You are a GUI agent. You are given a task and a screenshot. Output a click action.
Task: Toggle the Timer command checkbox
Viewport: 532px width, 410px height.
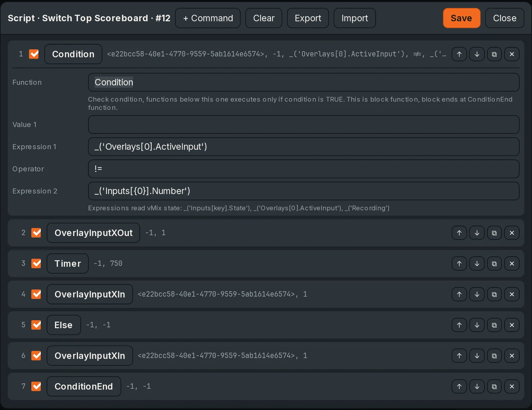click(36, 263)
